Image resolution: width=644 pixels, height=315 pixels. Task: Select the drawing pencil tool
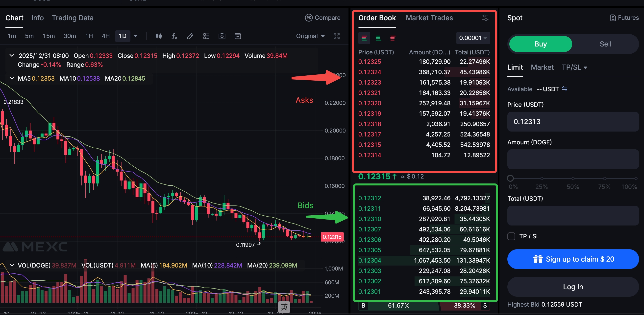point(190,36)
